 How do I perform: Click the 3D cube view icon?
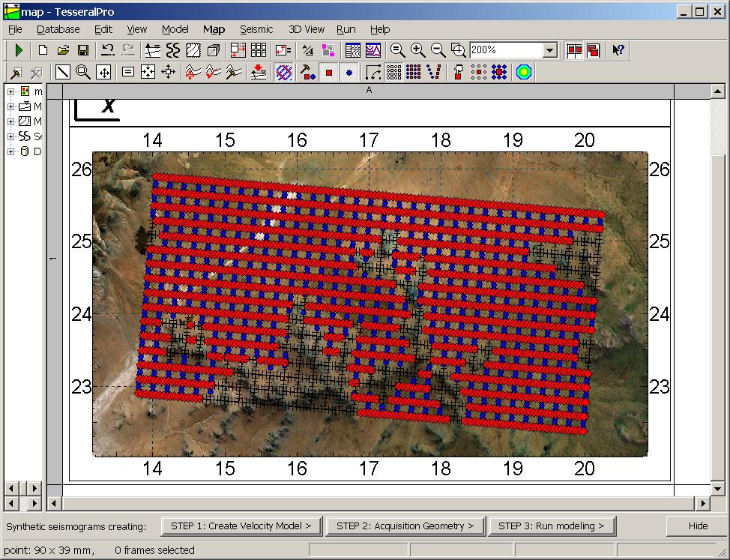pyautogui.click(x=214, y=50)
